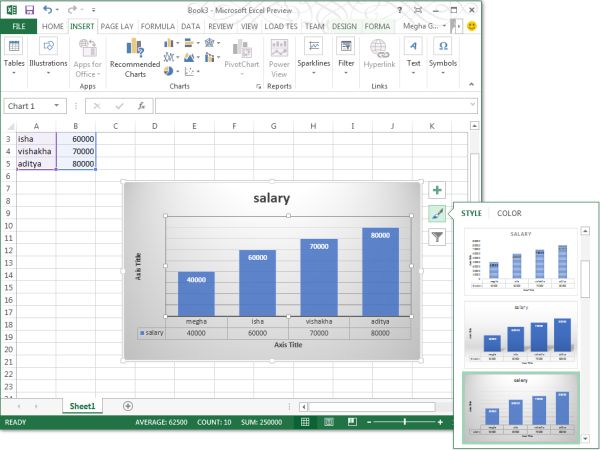Open the Filter dropdown in the ribbon
This screenshot has width=600, height=450.
click(x=346, y=57)
